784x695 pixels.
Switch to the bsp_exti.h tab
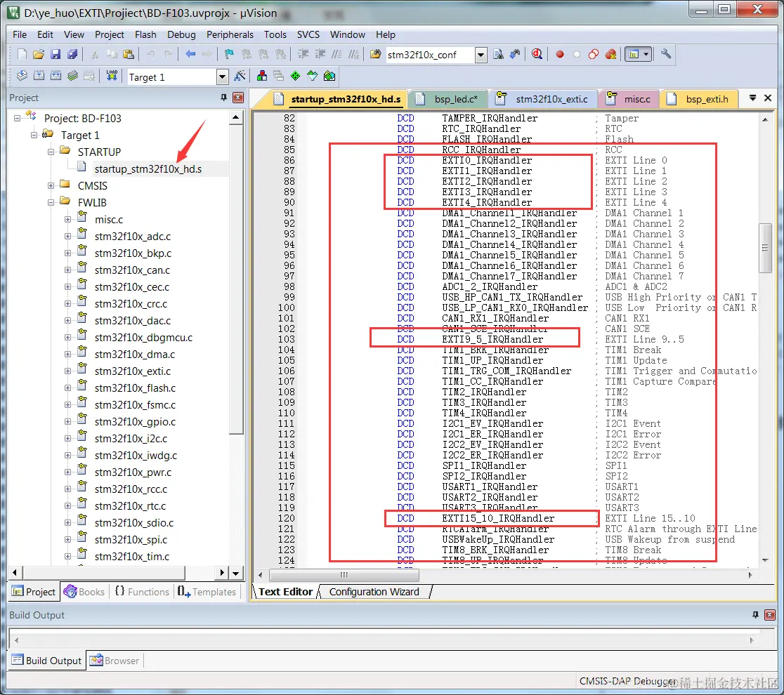point(698,99)
